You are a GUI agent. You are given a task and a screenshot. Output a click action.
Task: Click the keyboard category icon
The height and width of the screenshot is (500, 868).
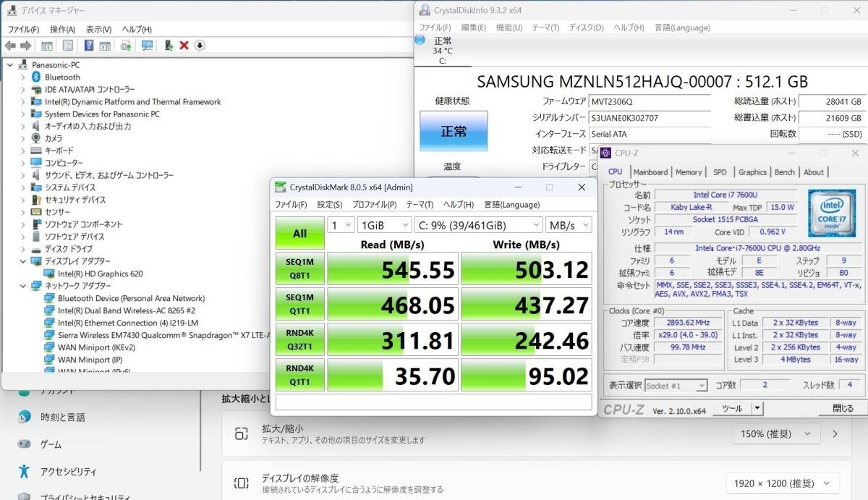tap(36, 151)
